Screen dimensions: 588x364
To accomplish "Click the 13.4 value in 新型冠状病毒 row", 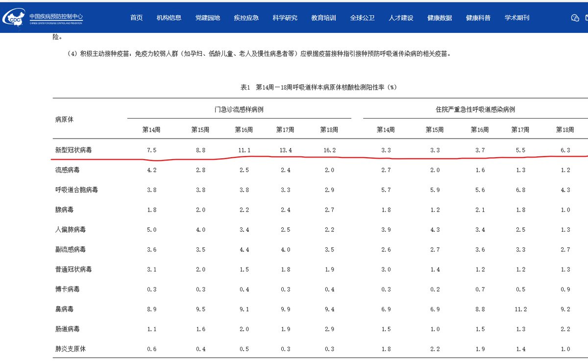I will [x=285, y=150].
